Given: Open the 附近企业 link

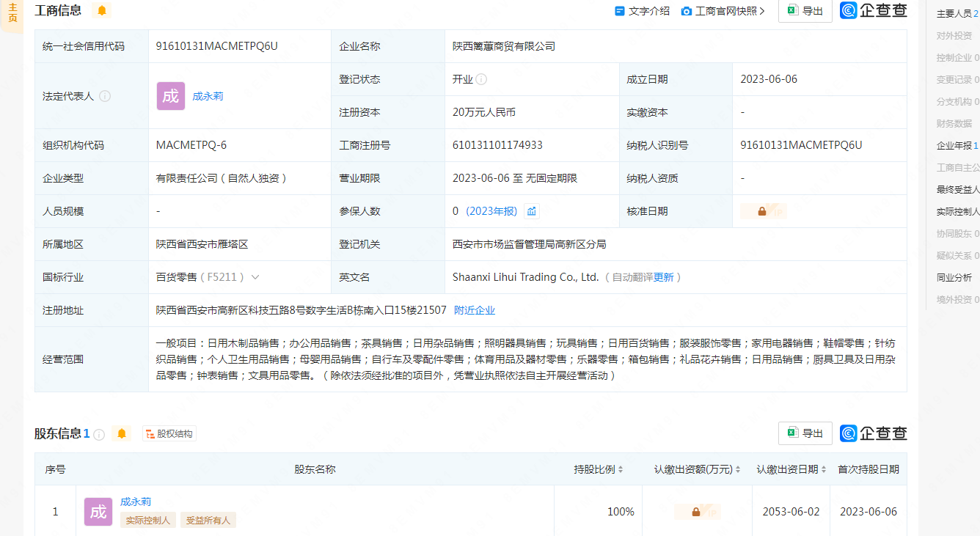Looking at the screenshot, I should click(x=475, y=310).
